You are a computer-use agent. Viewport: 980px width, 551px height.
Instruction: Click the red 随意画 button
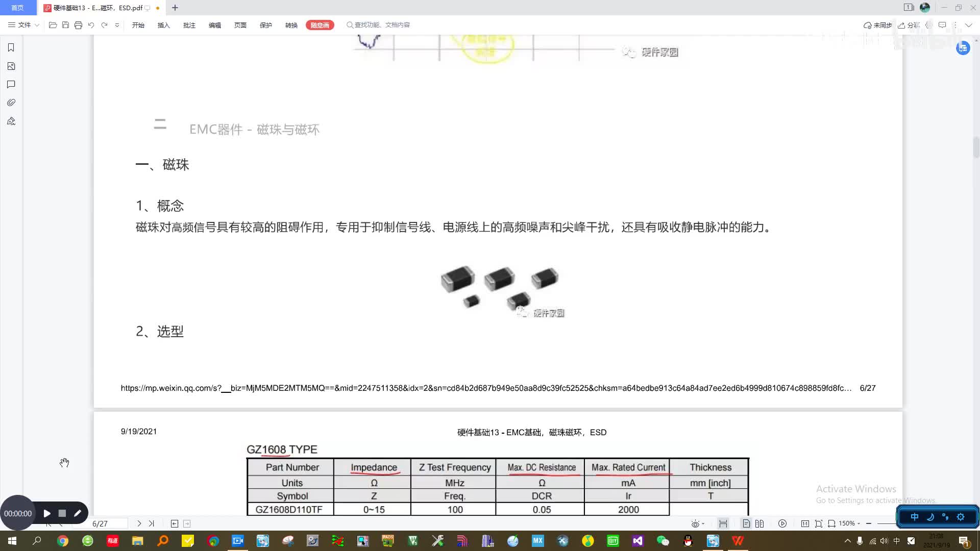click(320, 25)
